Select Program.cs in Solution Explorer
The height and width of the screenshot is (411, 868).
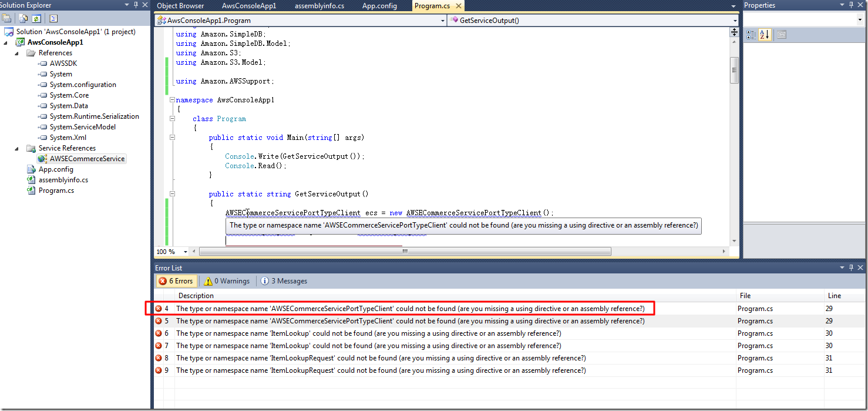[56, 191]
